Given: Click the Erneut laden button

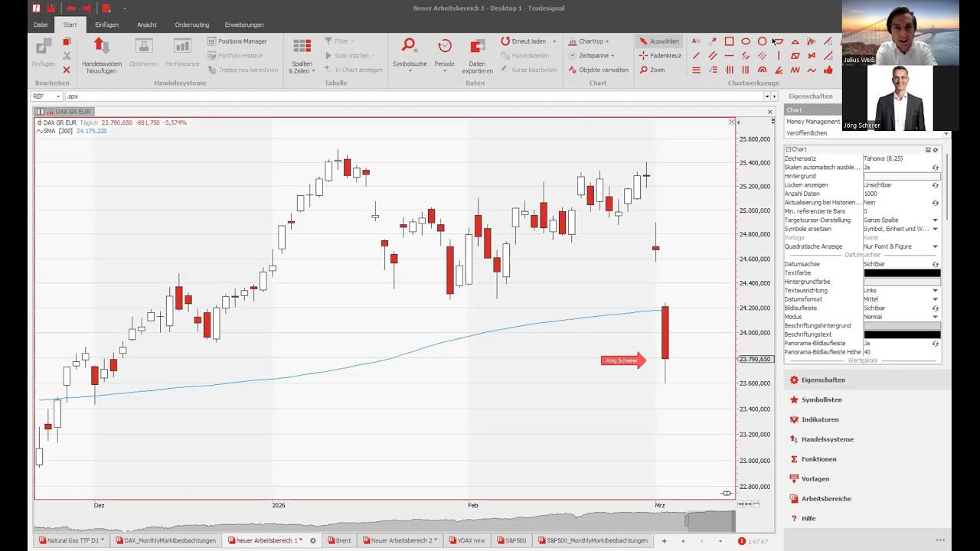Looking at the screenshot, I should pos(524,41).
